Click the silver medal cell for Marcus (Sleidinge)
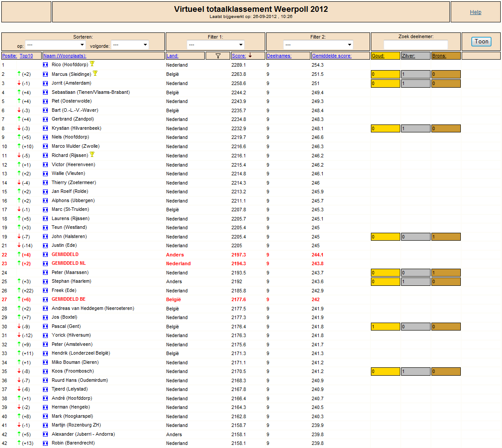 (416, 74)
